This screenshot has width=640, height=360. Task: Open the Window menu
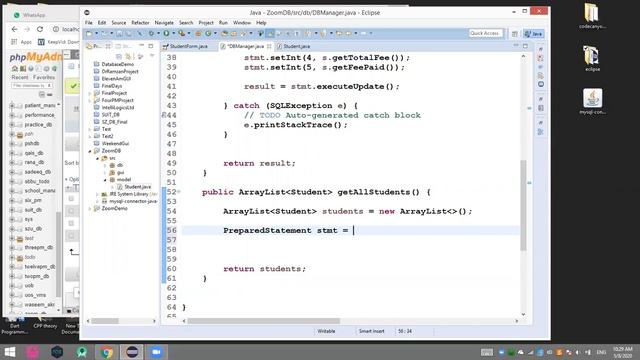(242, 23)
